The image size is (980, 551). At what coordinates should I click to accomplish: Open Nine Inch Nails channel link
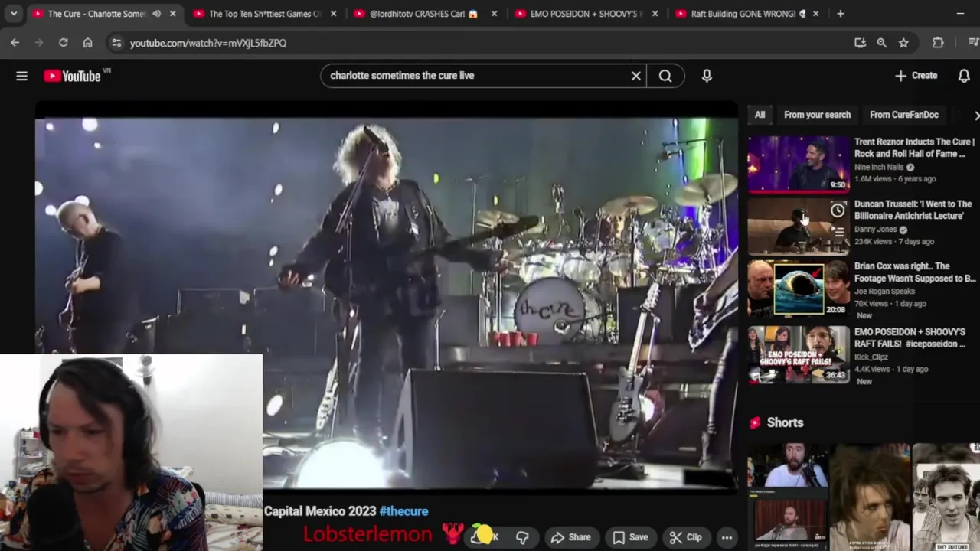point(879,167)
